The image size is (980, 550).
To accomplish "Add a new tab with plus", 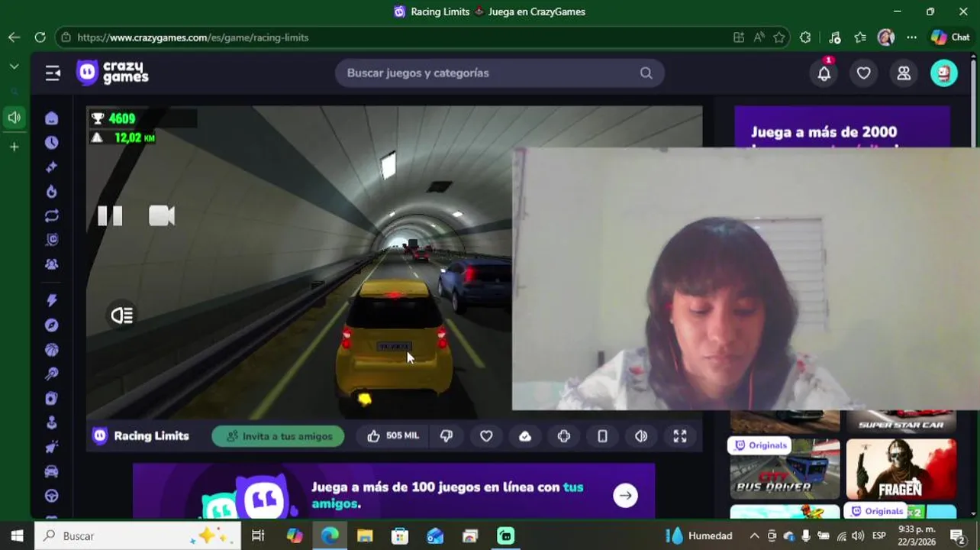I will tap(14, 147).
